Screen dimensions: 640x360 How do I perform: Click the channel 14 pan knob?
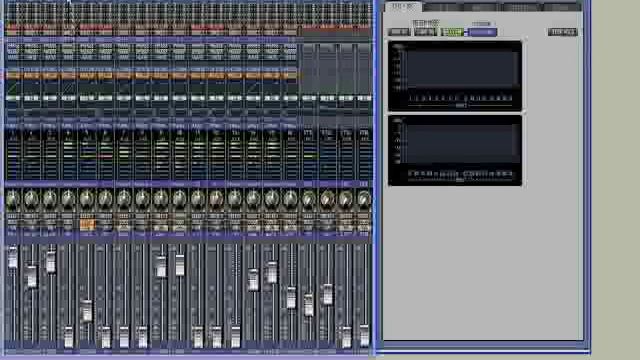[253, 199]
